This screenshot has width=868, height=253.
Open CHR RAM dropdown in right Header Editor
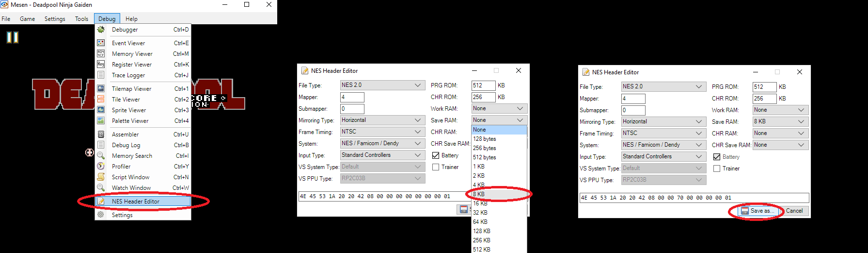pyautogui.click(x=780, y=133)
